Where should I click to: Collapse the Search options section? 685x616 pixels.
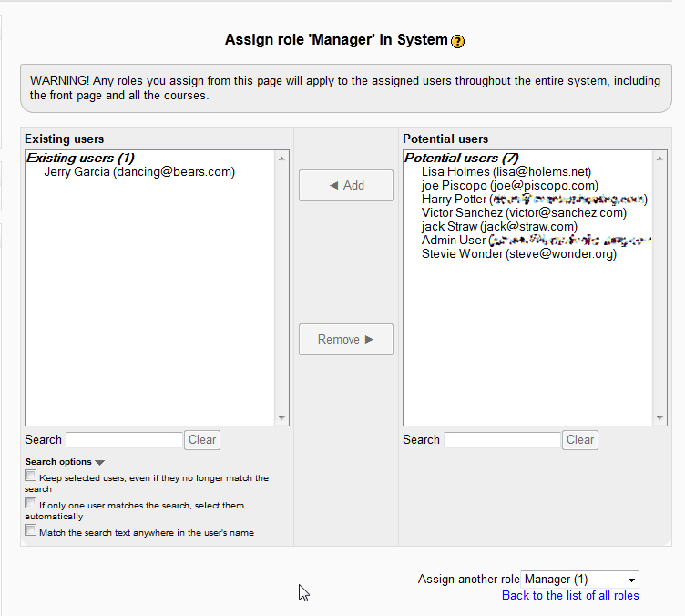click(x=99, y=462)
